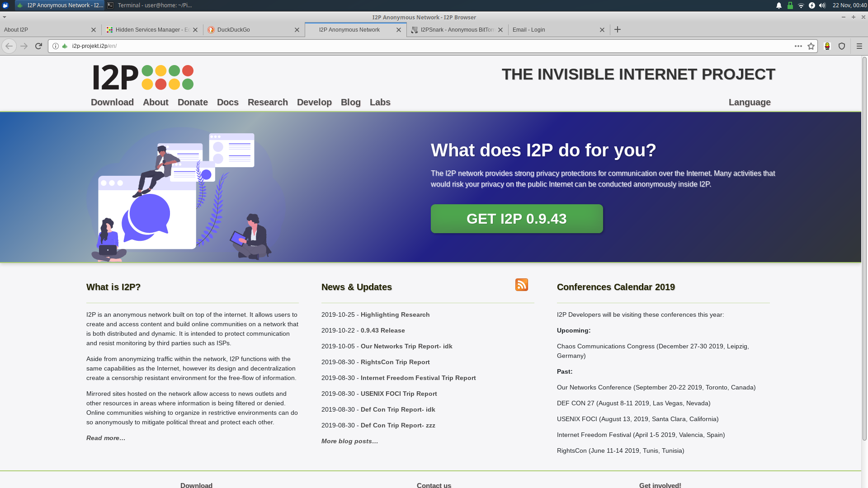Bookmark this page with the star
This screenshot has height=488, width=868.
click(811, 46)
